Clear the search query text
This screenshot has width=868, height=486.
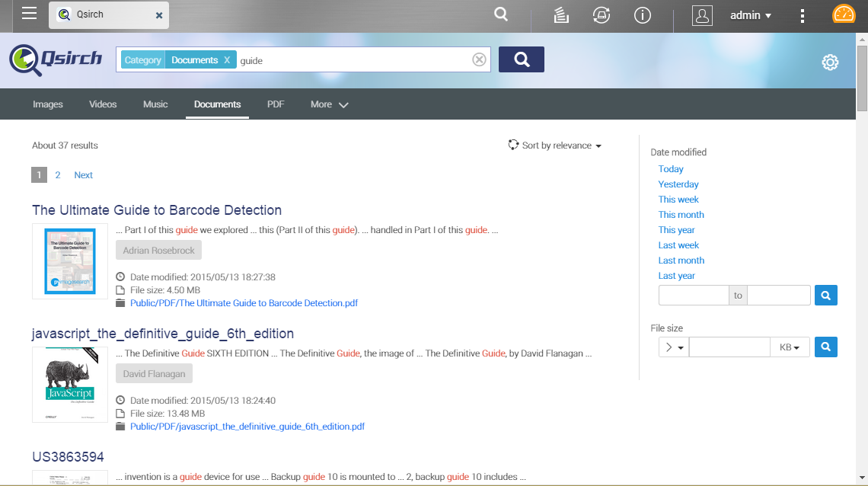[479, 59]
